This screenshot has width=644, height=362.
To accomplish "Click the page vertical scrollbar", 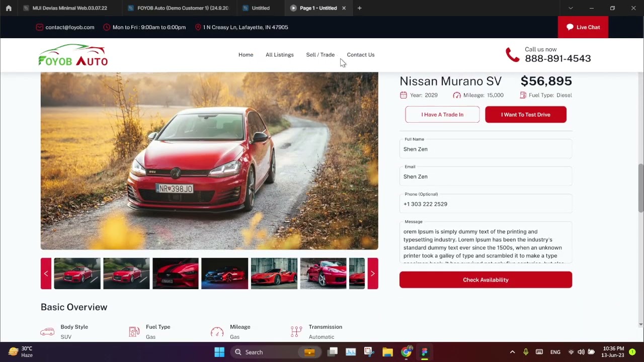I will [x=640, y=188].
